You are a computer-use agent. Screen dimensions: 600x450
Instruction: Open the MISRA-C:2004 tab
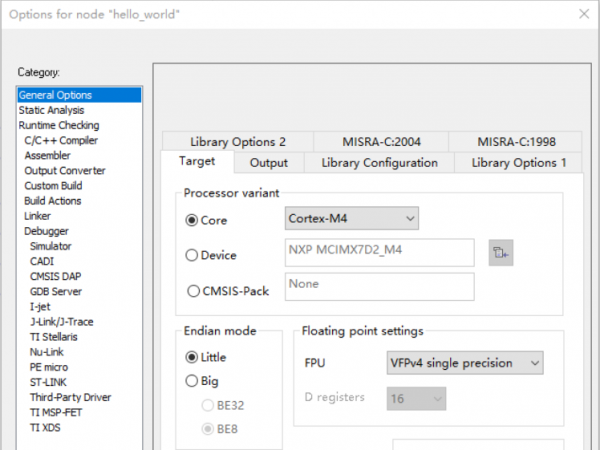(x=380, y=142)
